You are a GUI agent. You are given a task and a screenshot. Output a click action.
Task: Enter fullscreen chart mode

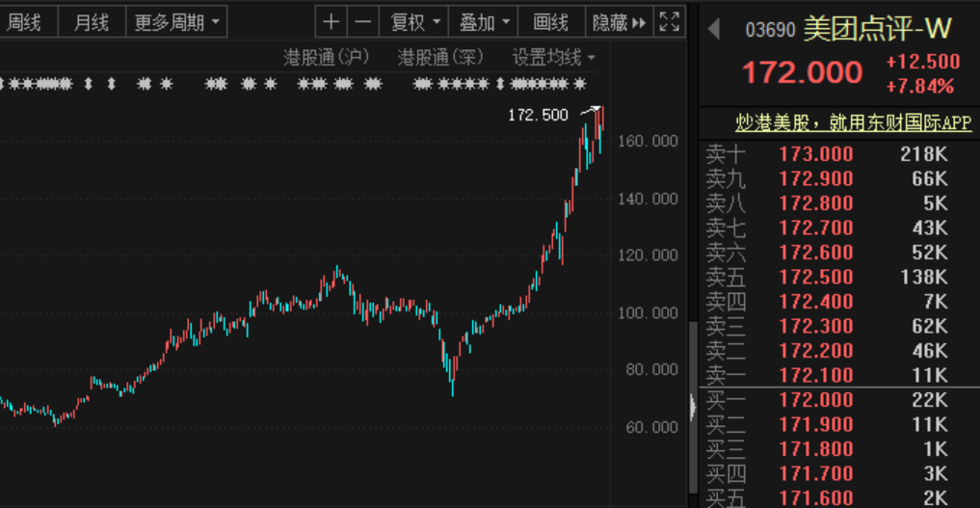668,22
